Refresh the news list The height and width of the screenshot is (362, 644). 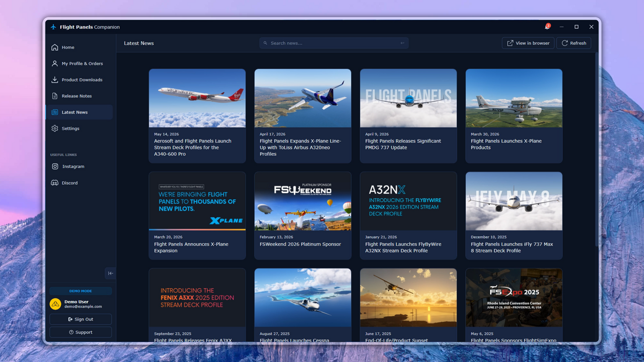(x=574, y=43)
